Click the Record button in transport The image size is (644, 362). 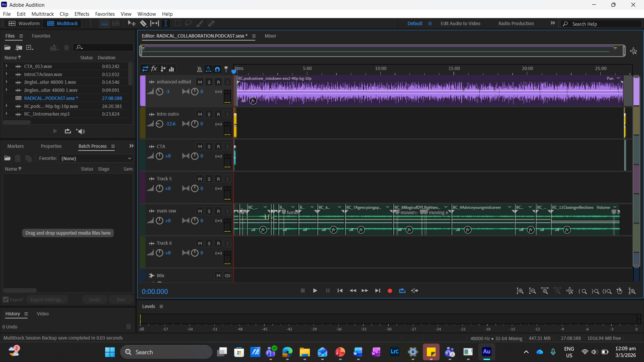[x=390, y=291]
